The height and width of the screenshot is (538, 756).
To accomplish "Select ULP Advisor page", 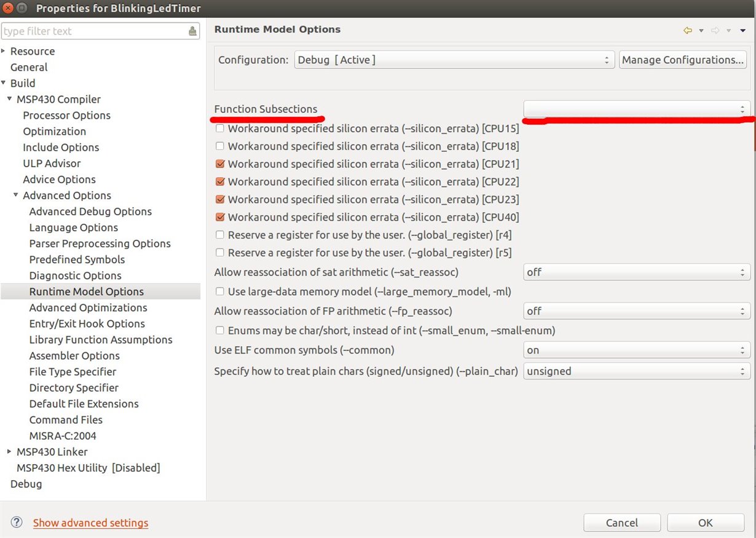I will pos(52,163).
